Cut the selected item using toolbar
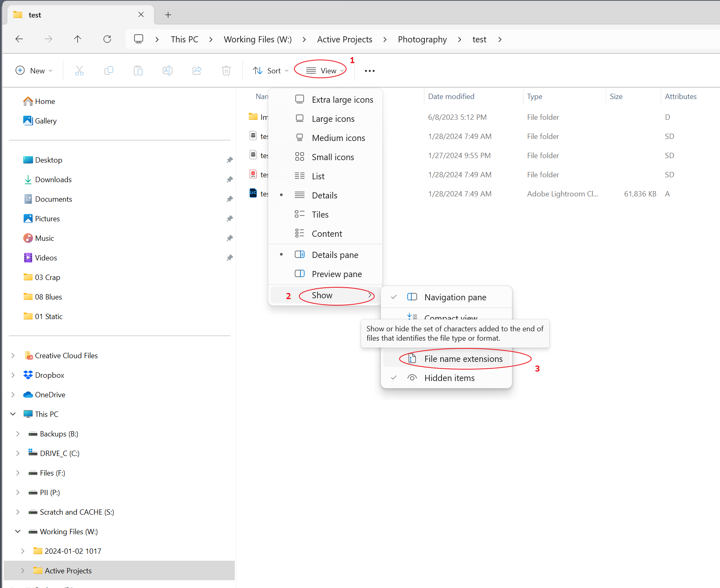This screenshot has width=720, height=588. [x=80, y=70]
